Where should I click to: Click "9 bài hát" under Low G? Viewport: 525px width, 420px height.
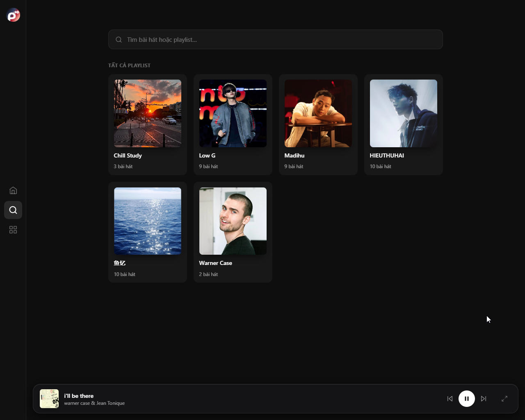tap(208, 166)
